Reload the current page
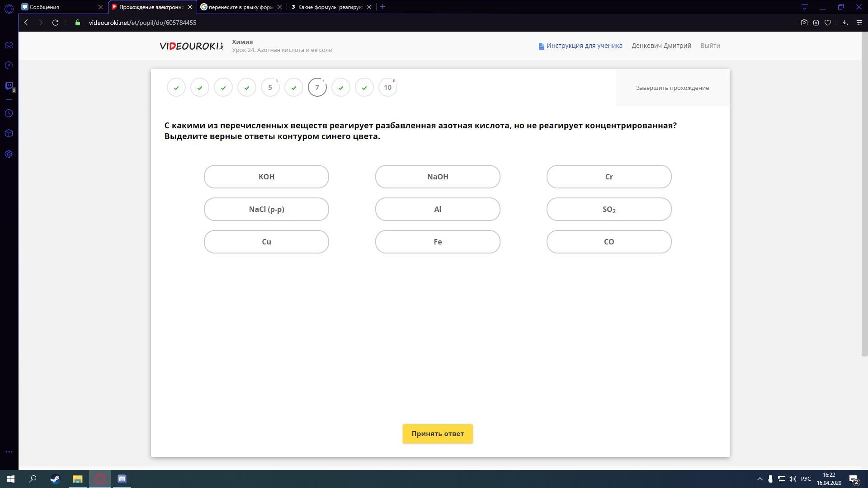 (x=55, y=23)
